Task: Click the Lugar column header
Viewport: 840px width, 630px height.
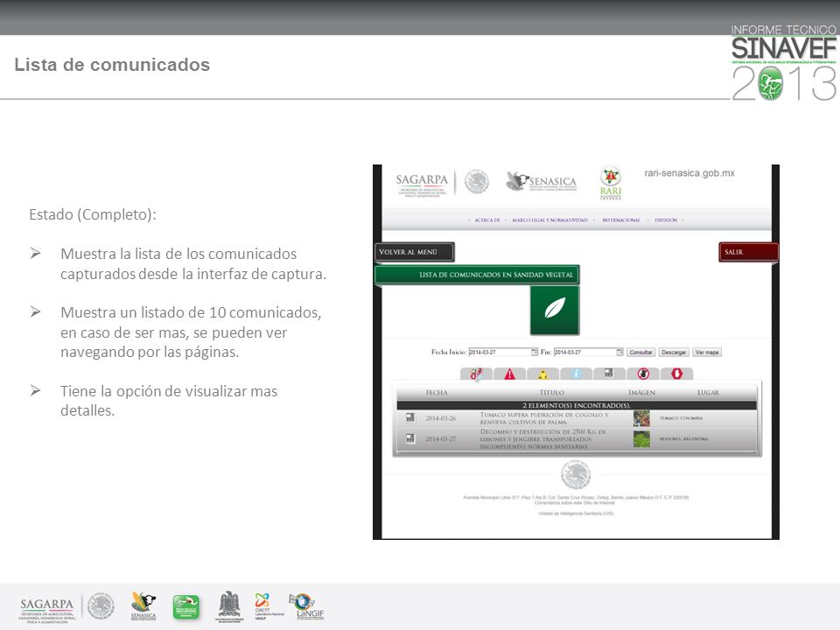Action: [708, 393]
